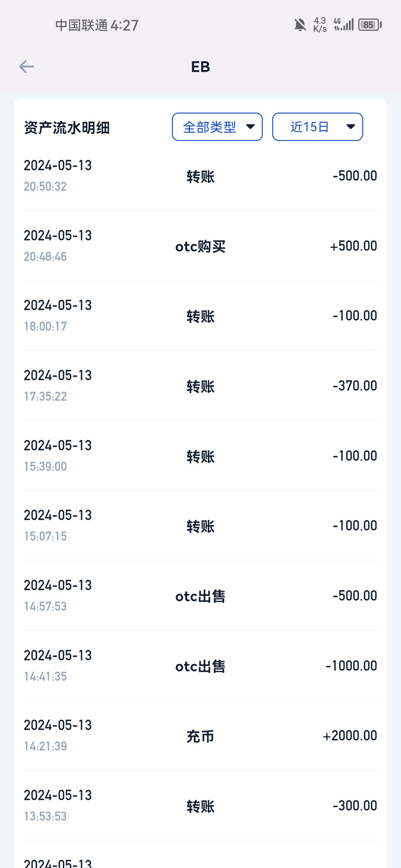Tap the arrow in 全部类型 dropdown
The image size is (401, 868).
click(251, 127)
